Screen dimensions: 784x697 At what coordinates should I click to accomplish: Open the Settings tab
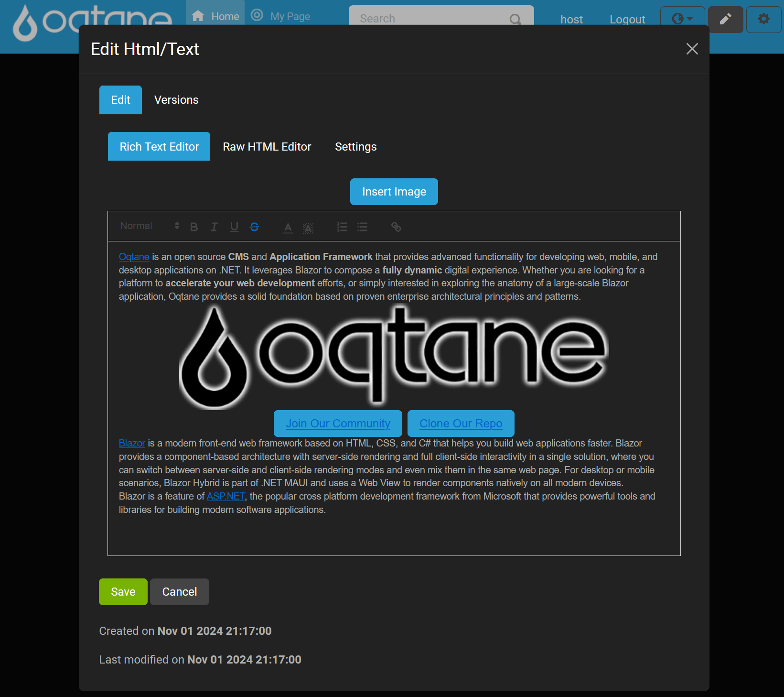pyautogui.click(x=356, y=147)
